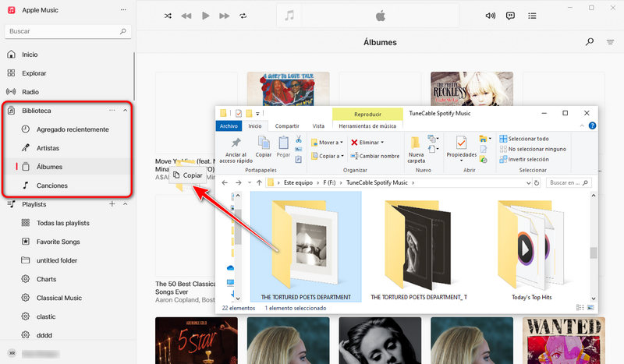Play music with the play button
Viewport: 624px width, 364px height.
[x=205, y=16]
